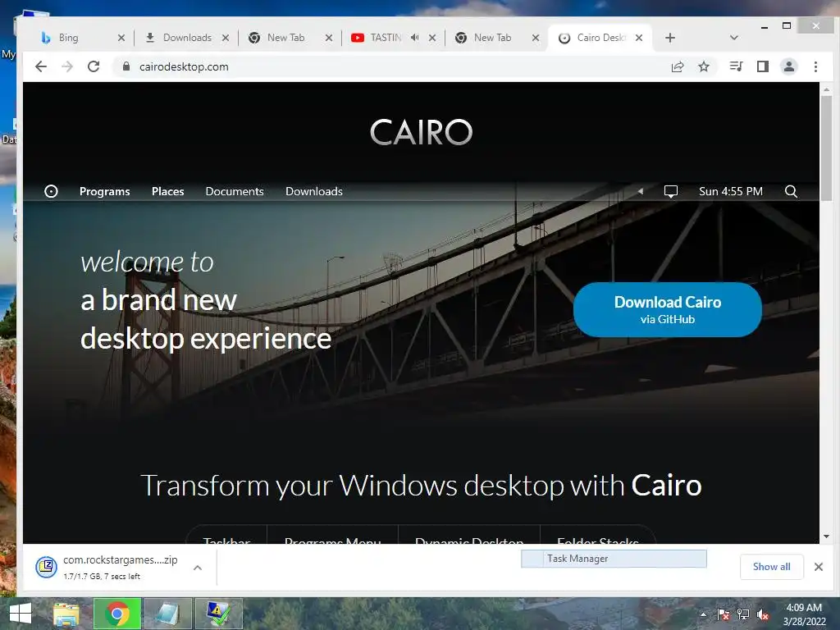Click the Chrome profile avatar

[789, 66]
